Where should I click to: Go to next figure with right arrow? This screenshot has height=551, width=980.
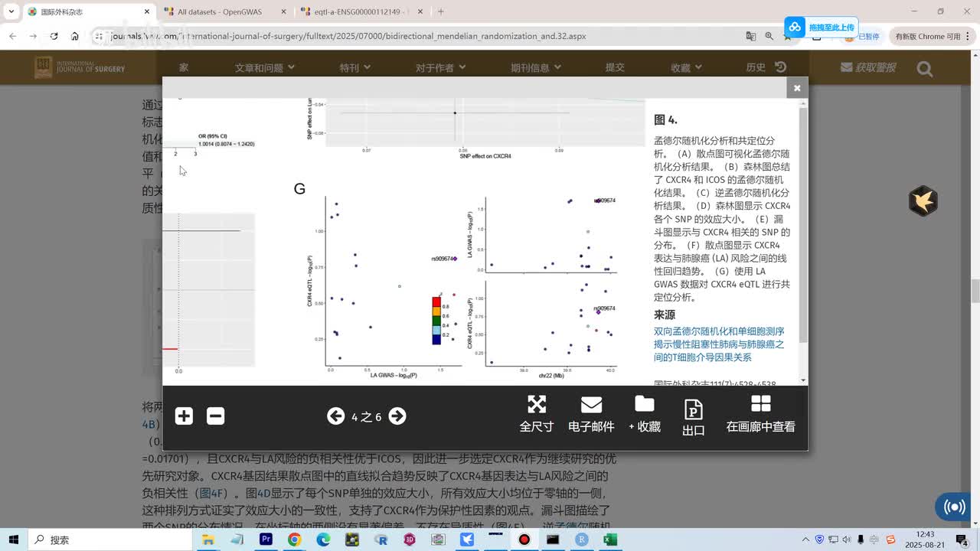click(397, 416)
